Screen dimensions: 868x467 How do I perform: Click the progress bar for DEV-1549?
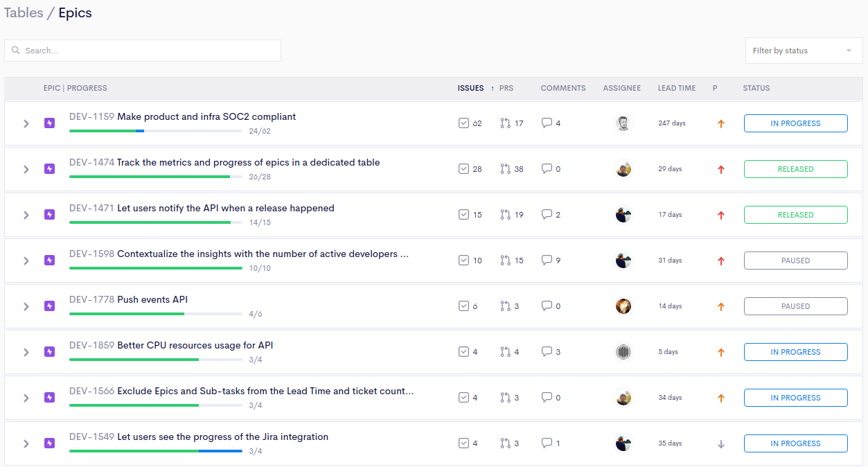[156, 451]
